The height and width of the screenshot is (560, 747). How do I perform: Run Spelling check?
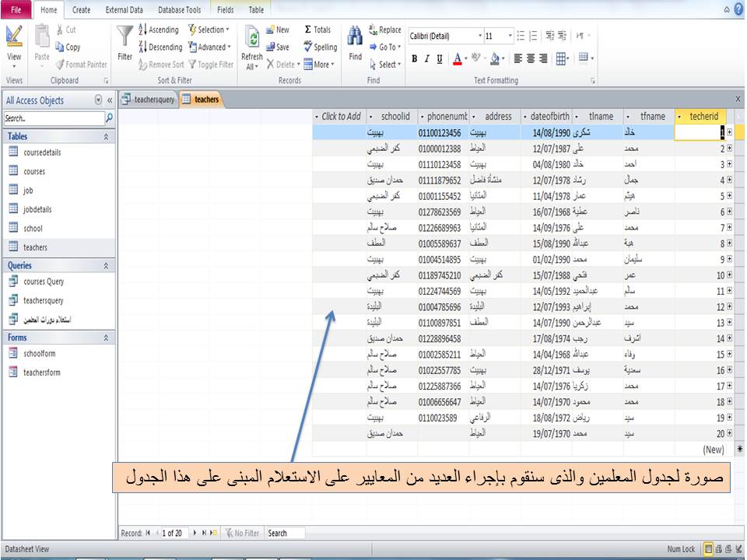coord(320,47)
